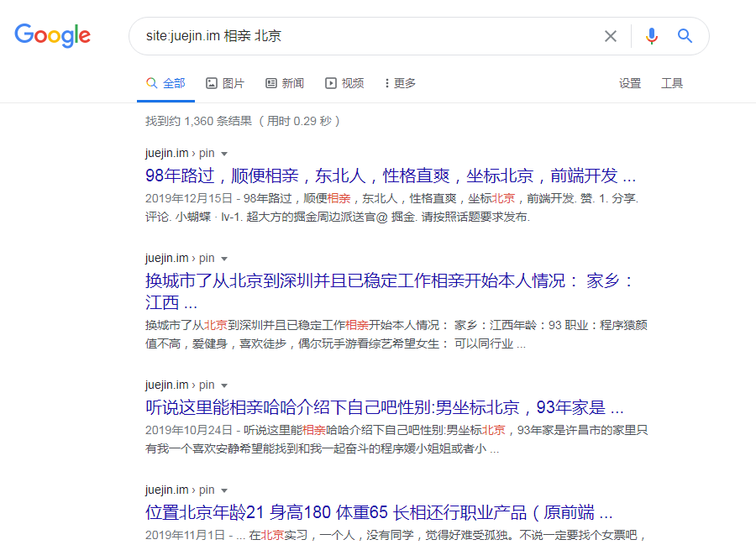
Task: Click snippet line 评论. 小蝴蝶 · lv-1
Action: tap(338, 217)
